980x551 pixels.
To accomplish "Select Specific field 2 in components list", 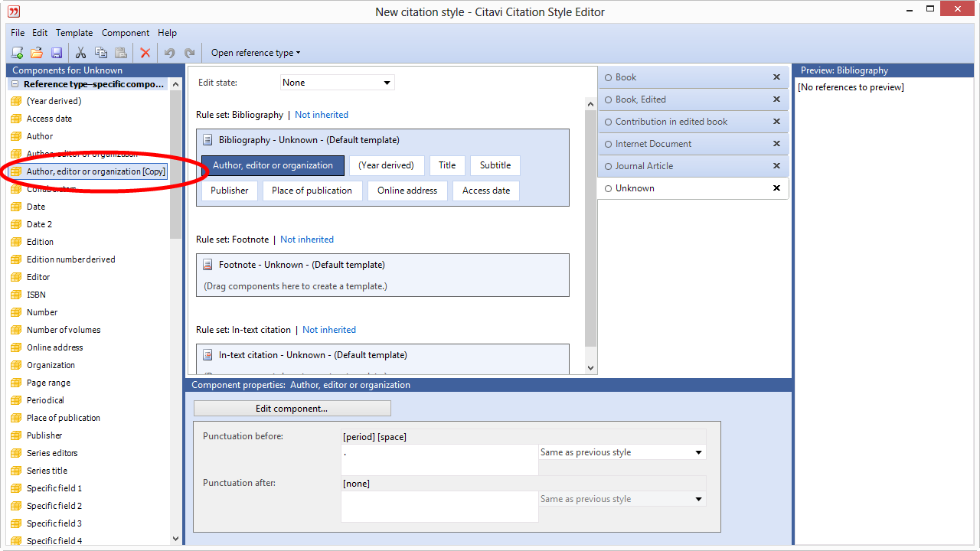I will click(54, 506).
